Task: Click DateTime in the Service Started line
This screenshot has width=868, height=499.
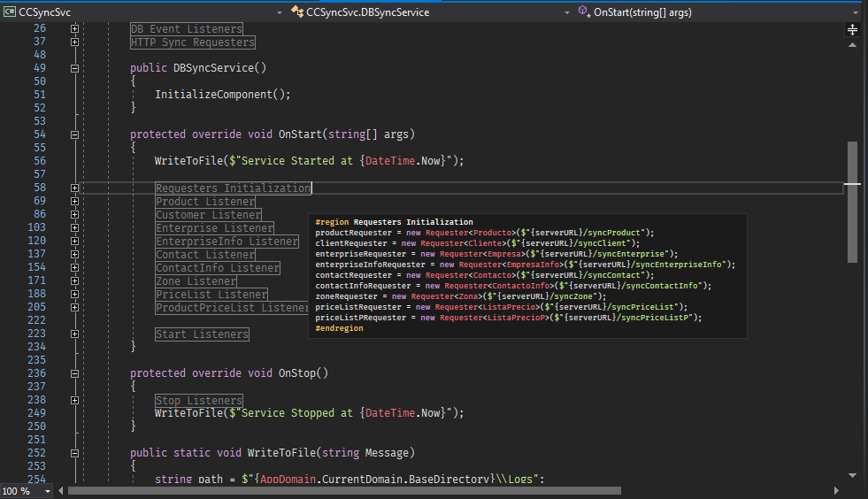Action: pos(389,161)
